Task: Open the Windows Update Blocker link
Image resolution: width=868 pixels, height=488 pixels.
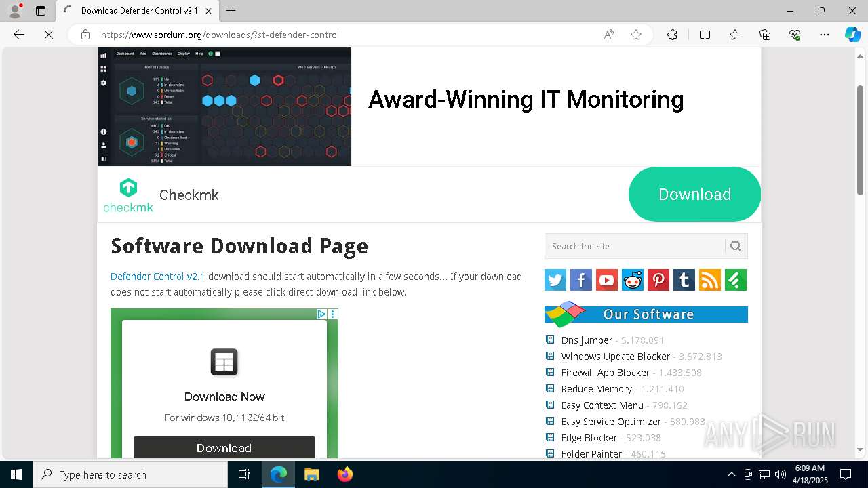Action: (x=615, y=357)
